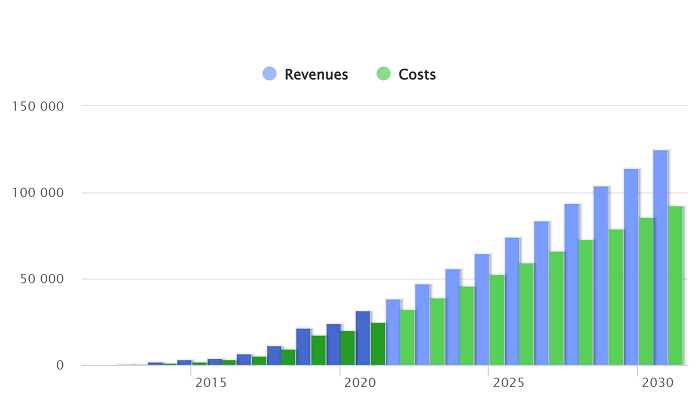The height and width of the screenshot is (408, 700).
Task: Select the dark blue 2021 Revenues bar
Action: [363, 338]
